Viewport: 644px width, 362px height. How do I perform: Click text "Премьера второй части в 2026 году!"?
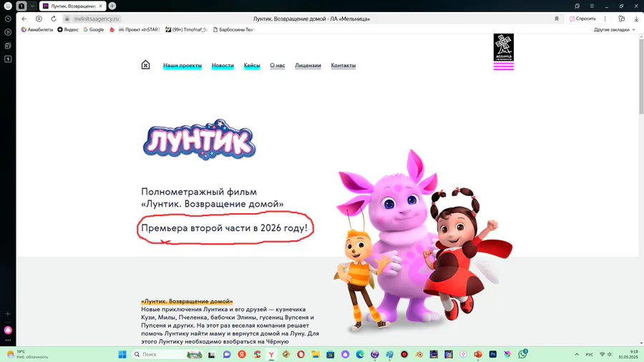pyautogui.click(x=224, y=228)
